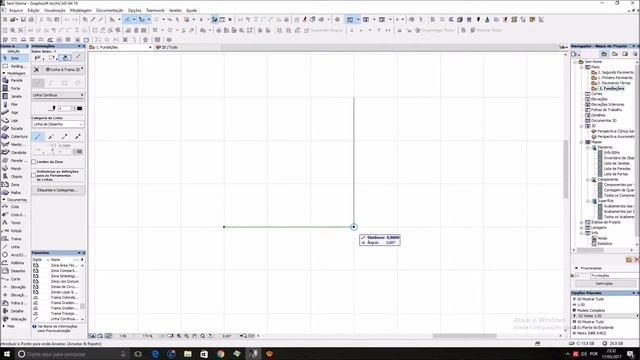Select the arrowhead at start option
The height and width of the screenshot is (360, 640).
coord(51,136)
